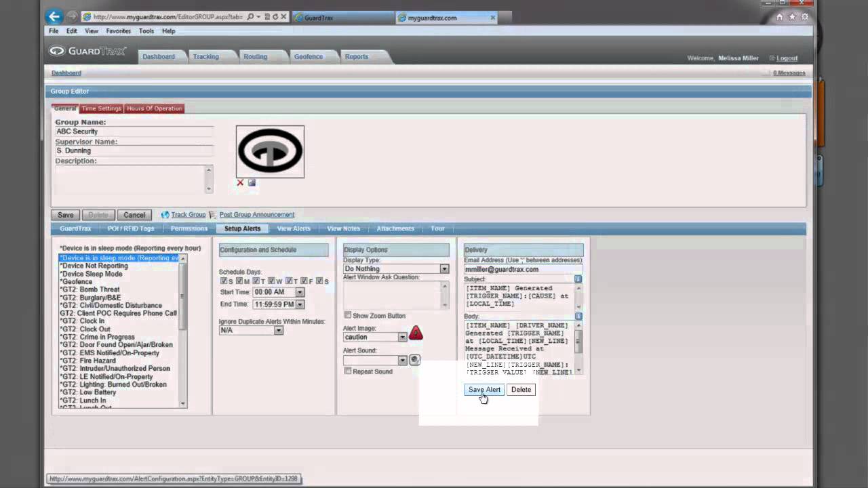
Task: Click the group Save button
Action: click(65, 215)
